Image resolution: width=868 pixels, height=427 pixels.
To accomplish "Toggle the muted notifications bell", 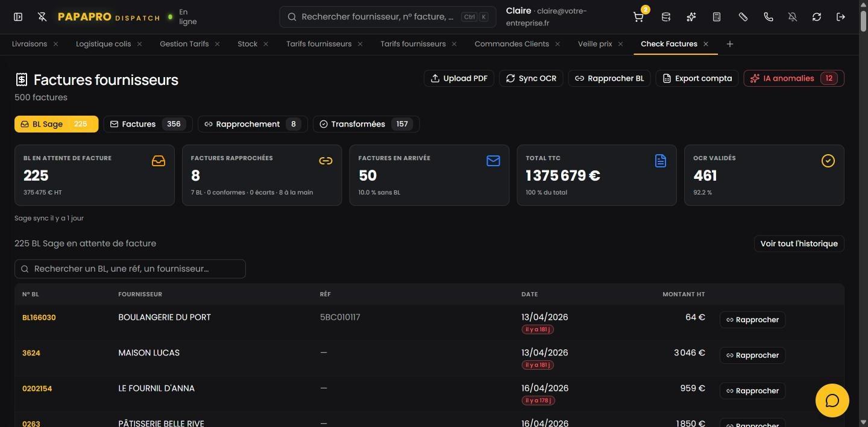I will [793, 17].
